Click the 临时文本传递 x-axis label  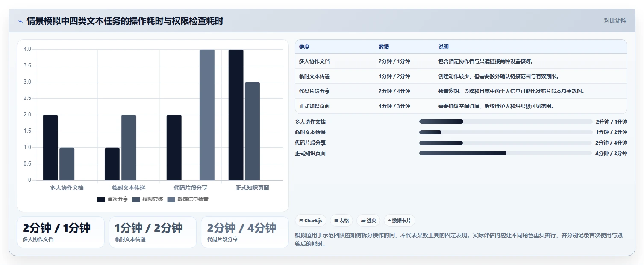click(x=129, y=188)
